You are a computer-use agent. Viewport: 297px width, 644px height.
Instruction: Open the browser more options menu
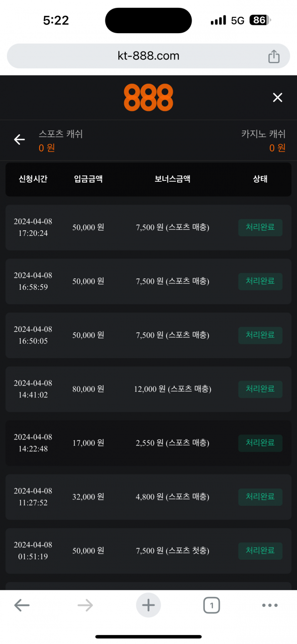pos(270,605)
